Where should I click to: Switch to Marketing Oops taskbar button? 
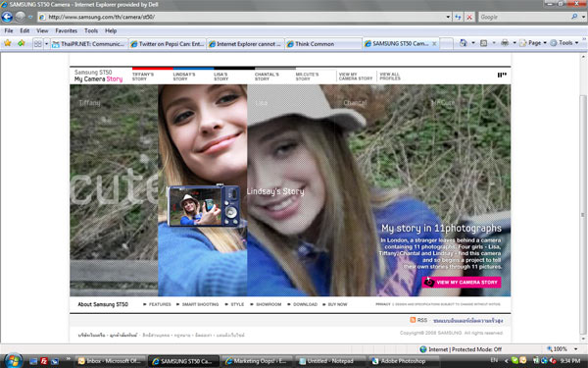coord(257,361)
